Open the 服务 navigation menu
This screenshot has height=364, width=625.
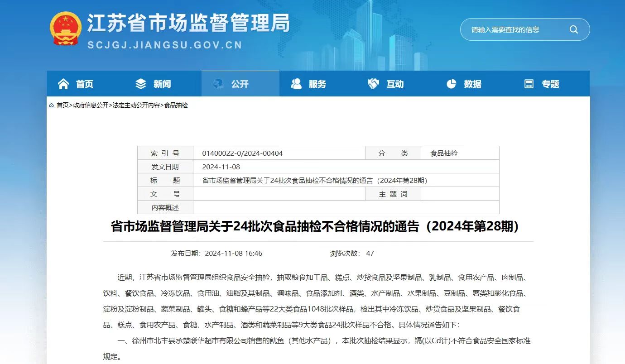coord(317,84)
